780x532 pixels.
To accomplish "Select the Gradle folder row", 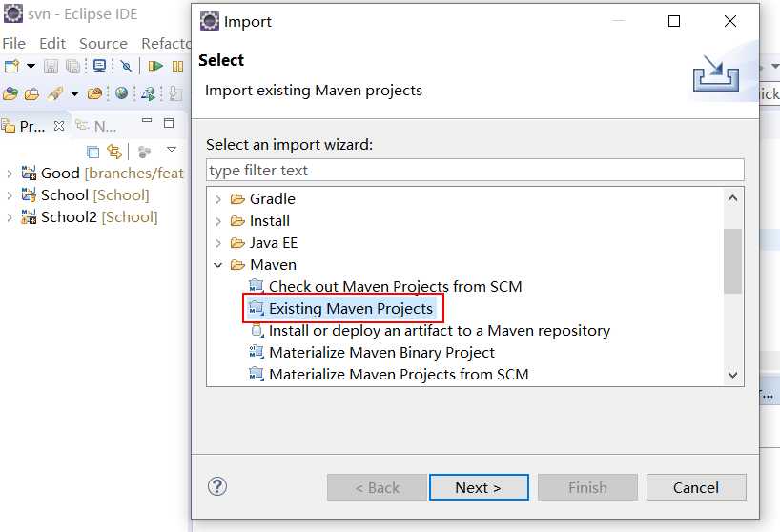I will [x=262, y=199].
